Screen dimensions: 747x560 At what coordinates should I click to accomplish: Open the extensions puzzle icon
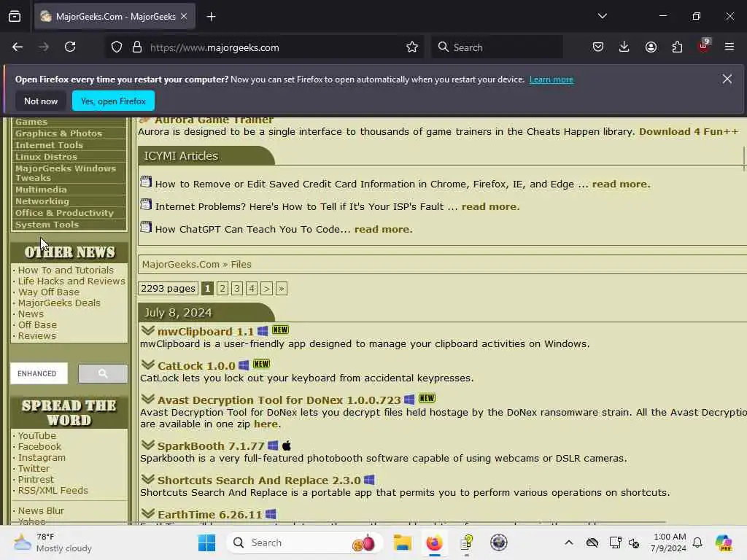coord(677,47)
